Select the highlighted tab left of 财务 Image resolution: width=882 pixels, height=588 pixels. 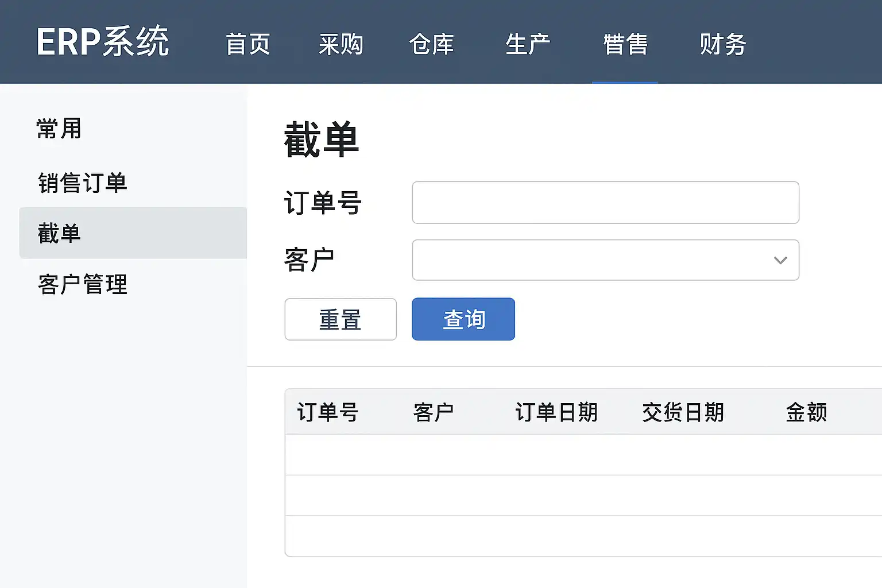[625, 44]
